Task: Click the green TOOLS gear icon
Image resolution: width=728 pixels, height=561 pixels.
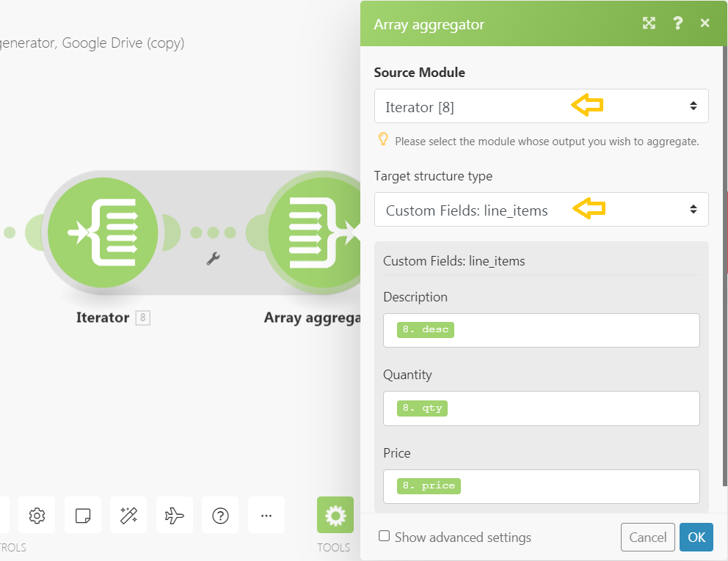Action: point(334,515)
